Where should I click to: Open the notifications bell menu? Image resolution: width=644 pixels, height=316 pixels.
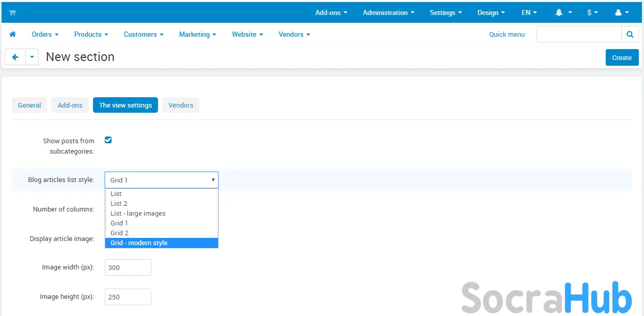tap(563, 12)
